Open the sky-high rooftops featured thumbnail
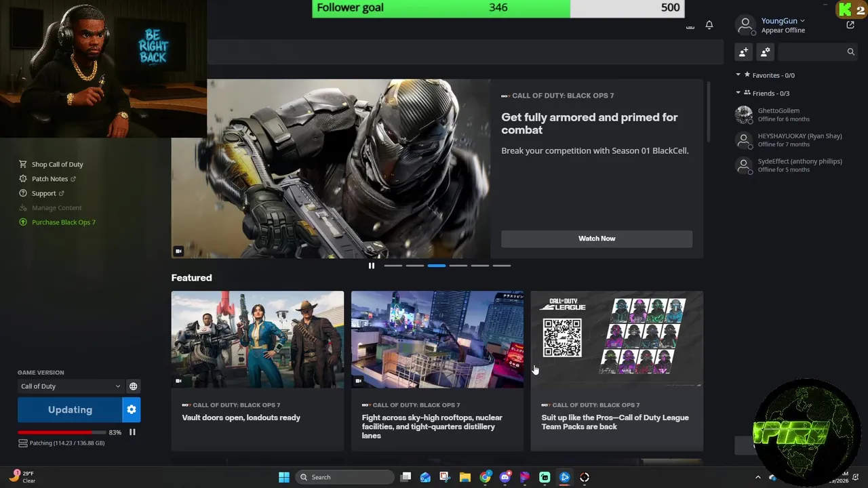The height and width of the screenshot is (488, 868). point(437,340)
